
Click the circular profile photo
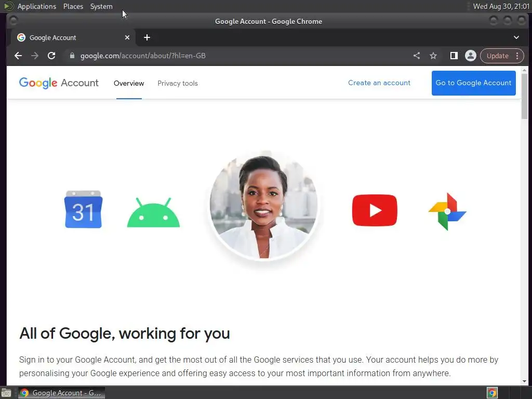point(263,206)
